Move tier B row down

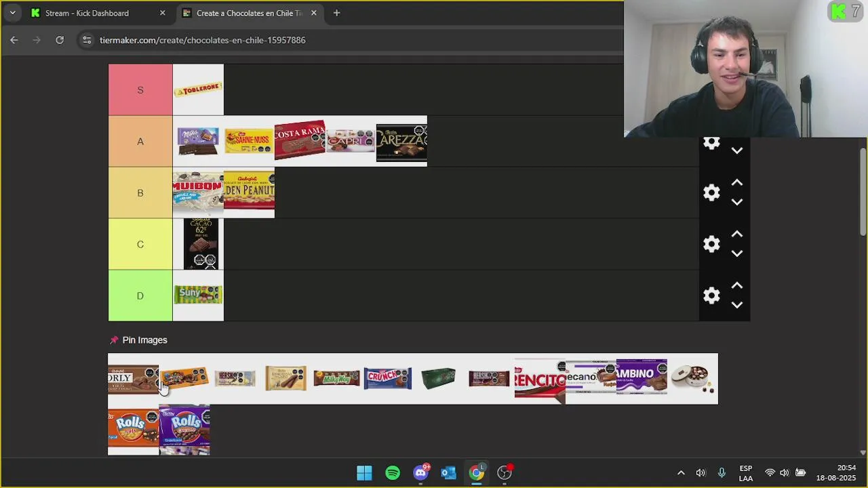tap(737, 202)
